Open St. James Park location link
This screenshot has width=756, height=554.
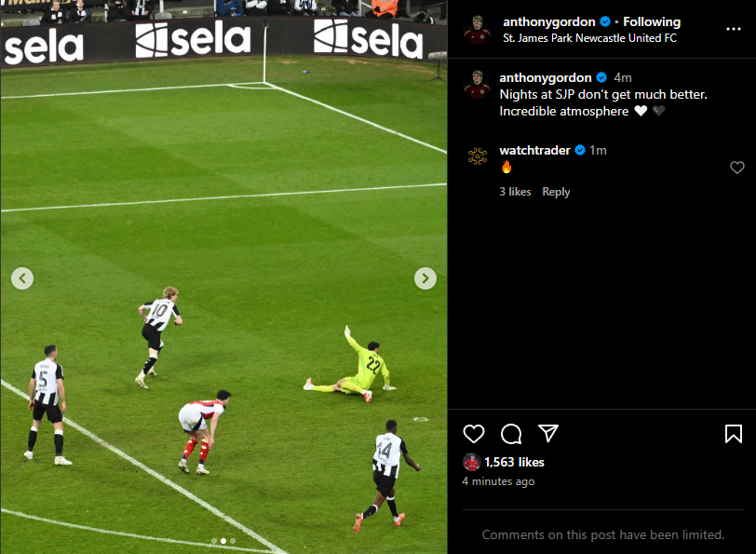coord(589,38)
